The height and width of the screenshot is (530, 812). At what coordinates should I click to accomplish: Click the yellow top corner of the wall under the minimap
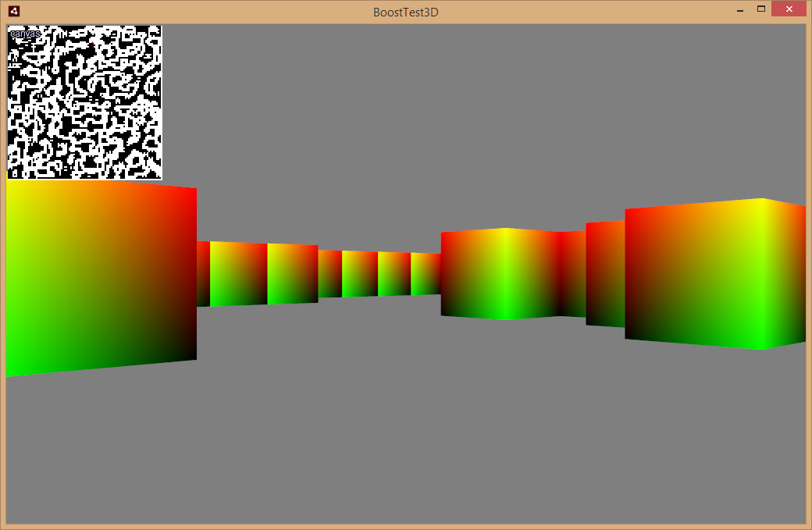(16, 187)
